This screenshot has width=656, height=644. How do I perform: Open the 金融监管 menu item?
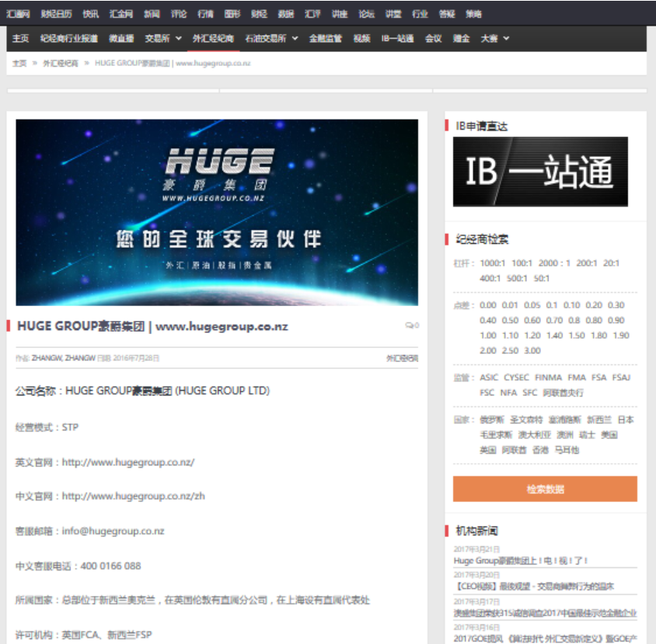pyautogui.click(x=326, y=39)
